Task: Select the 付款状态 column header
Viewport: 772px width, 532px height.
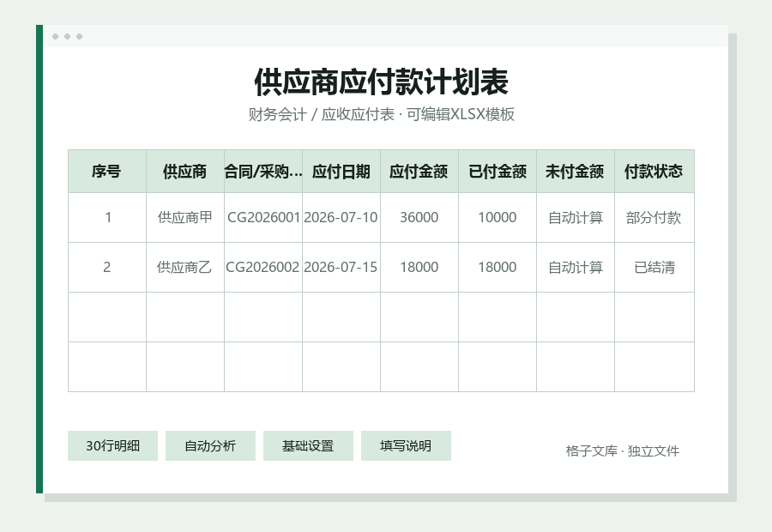Action: [x=654, y=172]
